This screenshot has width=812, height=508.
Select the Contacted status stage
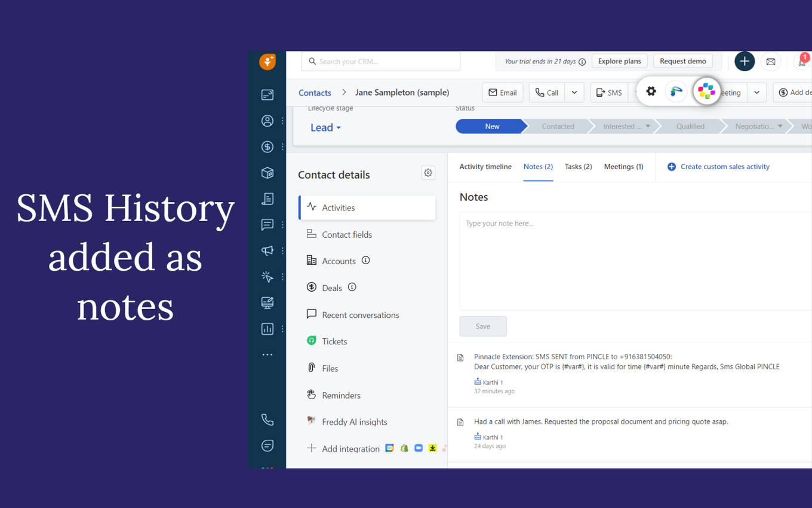[558, 127]
